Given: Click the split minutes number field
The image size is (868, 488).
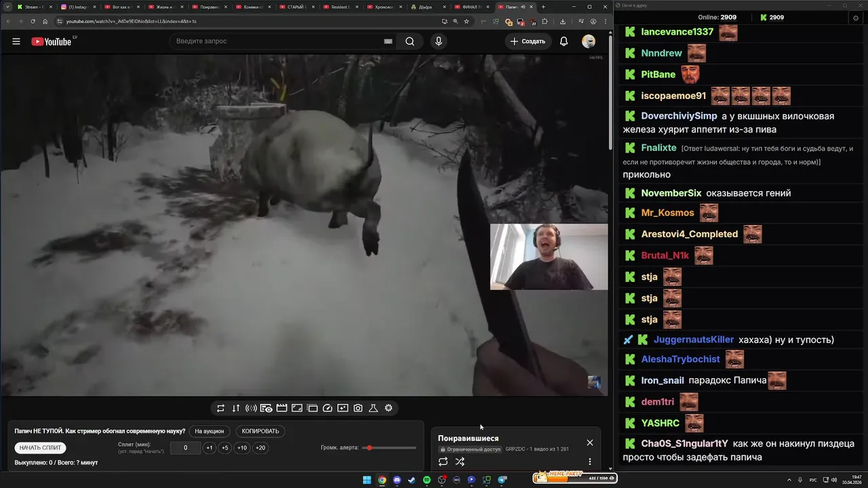Looking at the screenshot, I should pos(185,448).
